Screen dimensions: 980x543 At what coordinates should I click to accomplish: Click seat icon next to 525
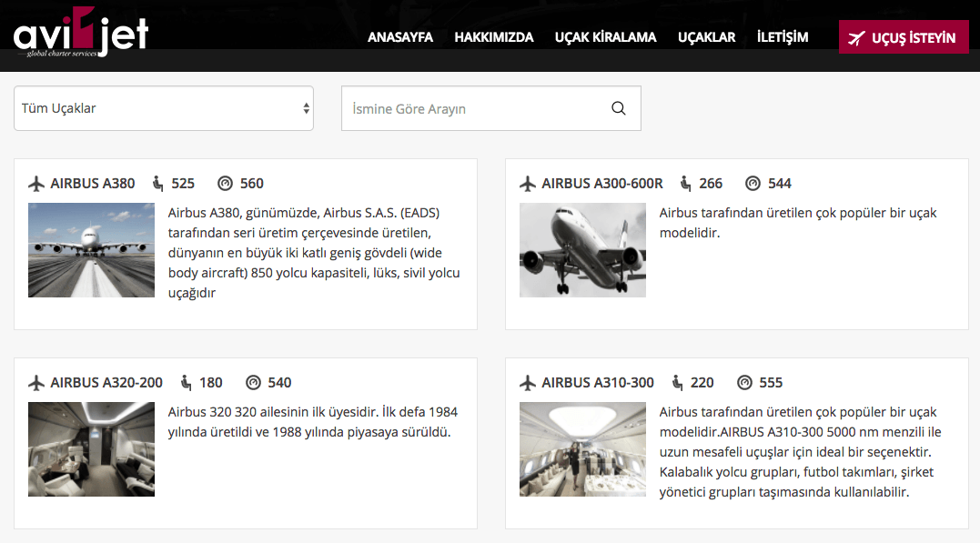[158, 184]
